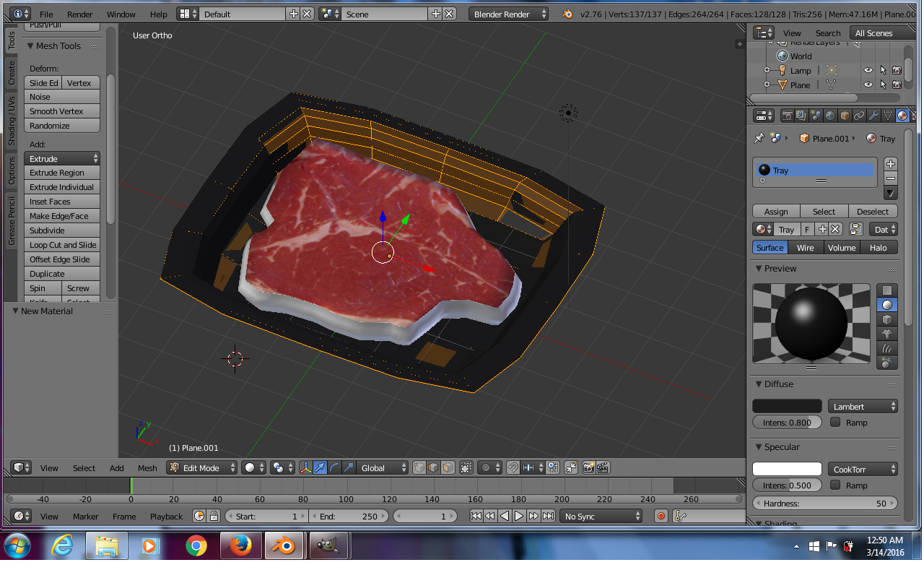The height and width of the screenshot is (578, 924).
Task: Open the File menu
Action: click(x=46, y=14)
